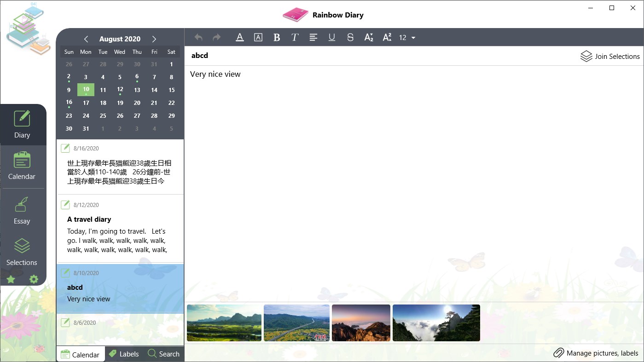Redo the last change
This screenshot has width=644, height=362.
[x=216, y=37]
